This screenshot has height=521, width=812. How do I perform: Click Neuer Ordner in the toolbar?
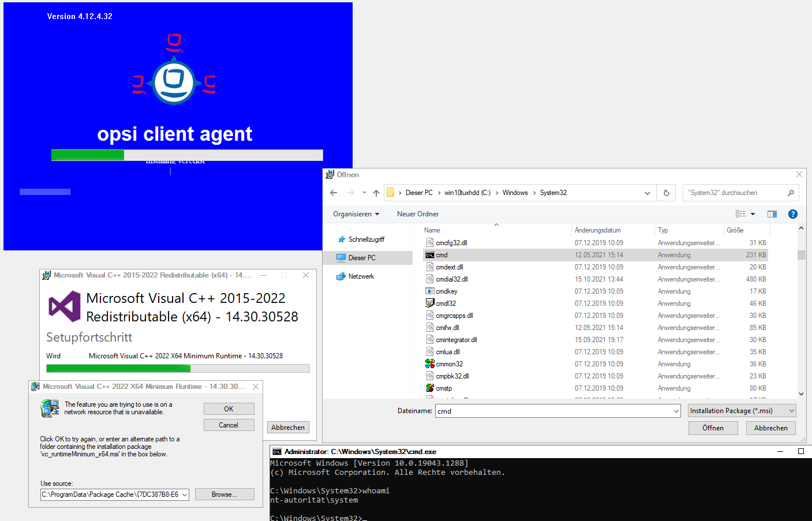coord(417,214)
